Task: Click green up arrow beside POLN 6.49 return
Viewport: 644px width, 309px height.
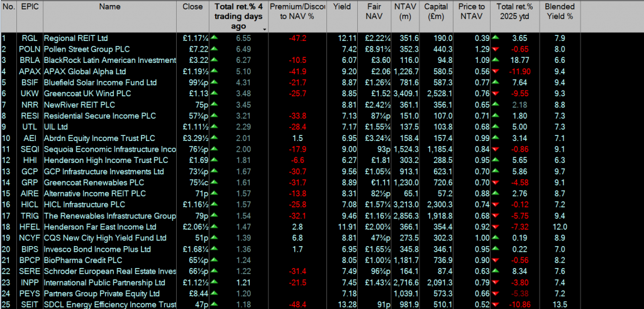Action: pos(214,49)
